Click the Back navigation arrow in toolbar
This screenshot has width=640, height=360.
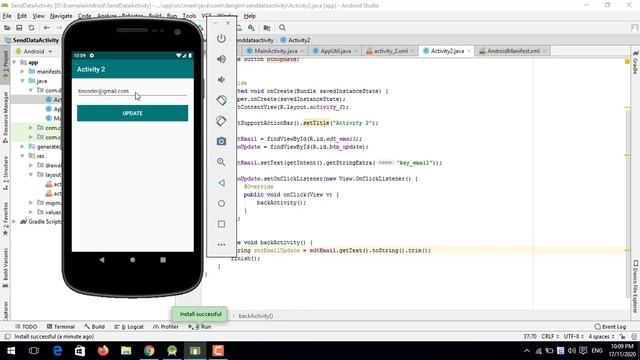47,28
